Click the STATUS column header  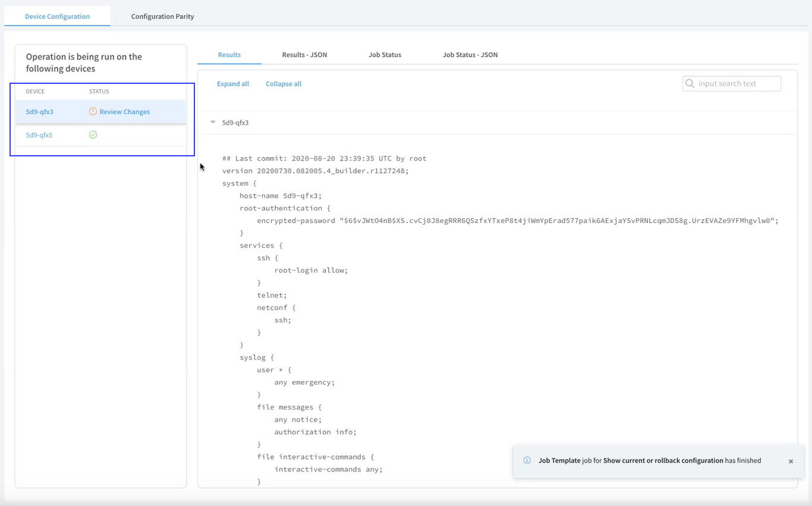(99, 92)
